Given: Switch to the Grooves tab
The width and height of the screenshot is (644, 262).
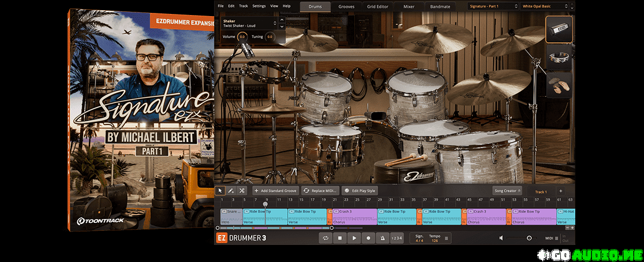Looking at the screenshot, I should coord(346,7).
